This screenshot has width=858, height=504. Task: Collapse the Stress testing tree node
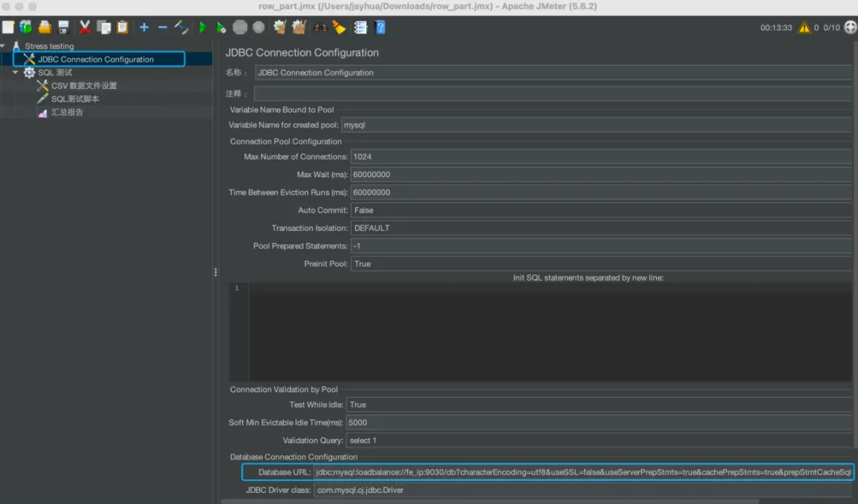(x=3, y=46)
